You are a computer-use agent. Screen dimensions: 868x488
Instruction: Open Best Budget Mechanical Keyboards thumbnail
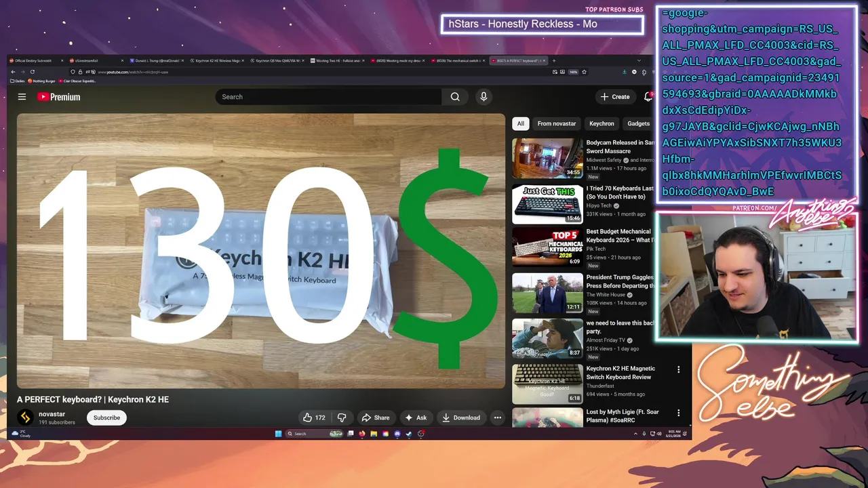(547, 247)
